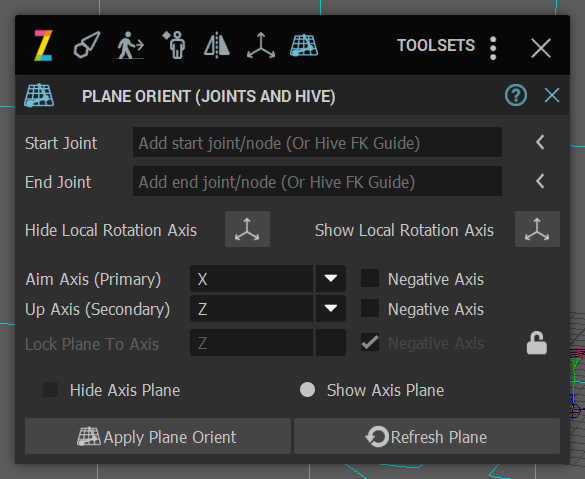Toggle Negative Axis for Lock Plane To Axis
The image size is (585, 479).
tap(370, 342)
